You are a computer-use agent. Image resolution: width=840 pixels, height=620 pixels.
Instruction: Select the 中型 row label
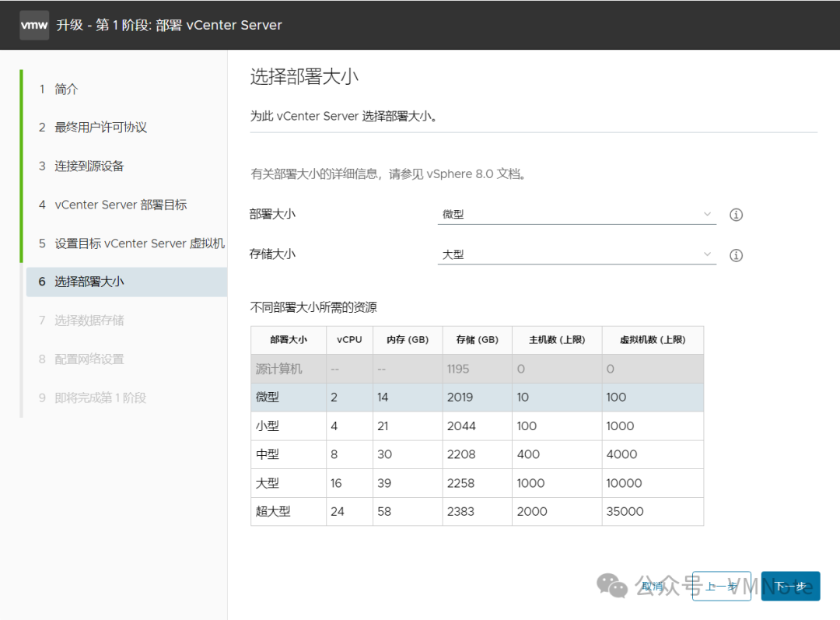click(268, 454)
